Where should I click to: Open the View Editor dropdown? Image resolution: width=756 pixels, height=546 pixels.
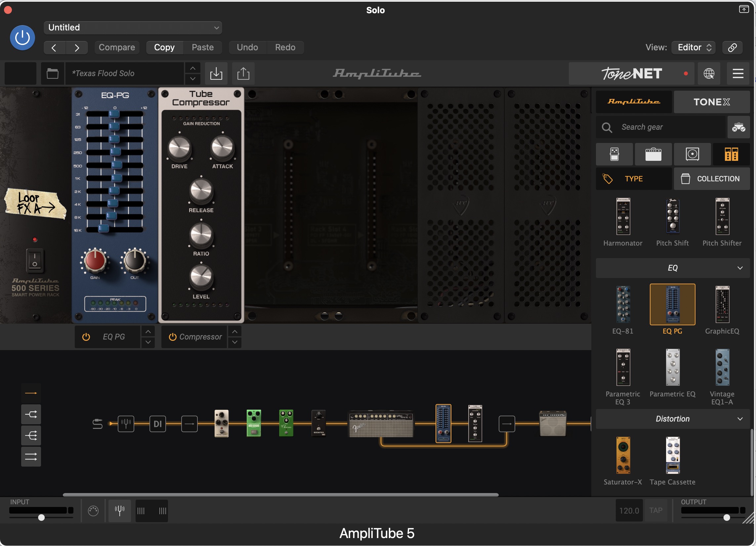pos(694,48)
